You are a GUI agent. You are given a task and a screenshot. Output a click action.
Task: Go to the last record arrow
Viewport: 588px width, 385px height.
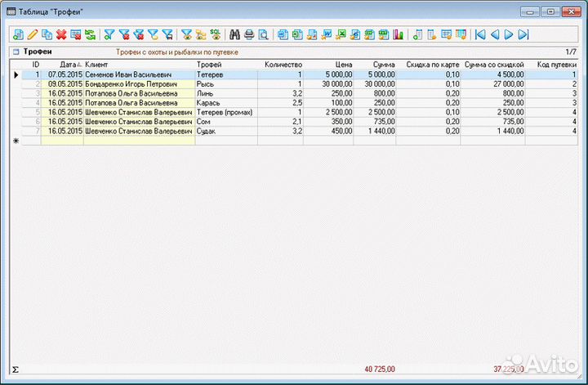523,35
